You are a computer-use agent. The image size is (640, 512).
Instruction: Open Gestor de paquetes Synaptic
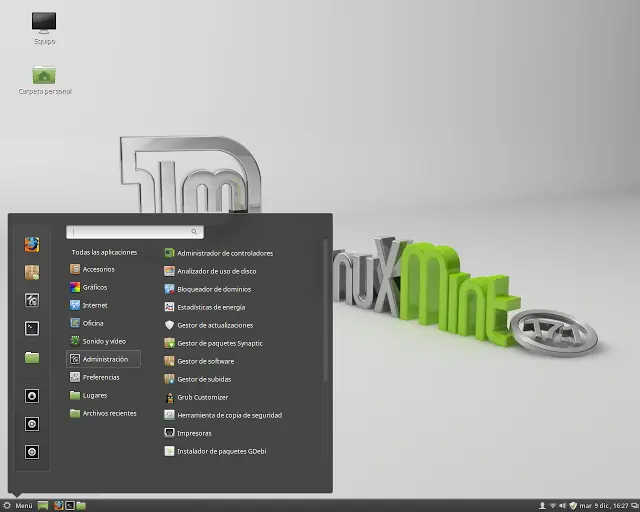pyautogui.click(x=213, y=343)
